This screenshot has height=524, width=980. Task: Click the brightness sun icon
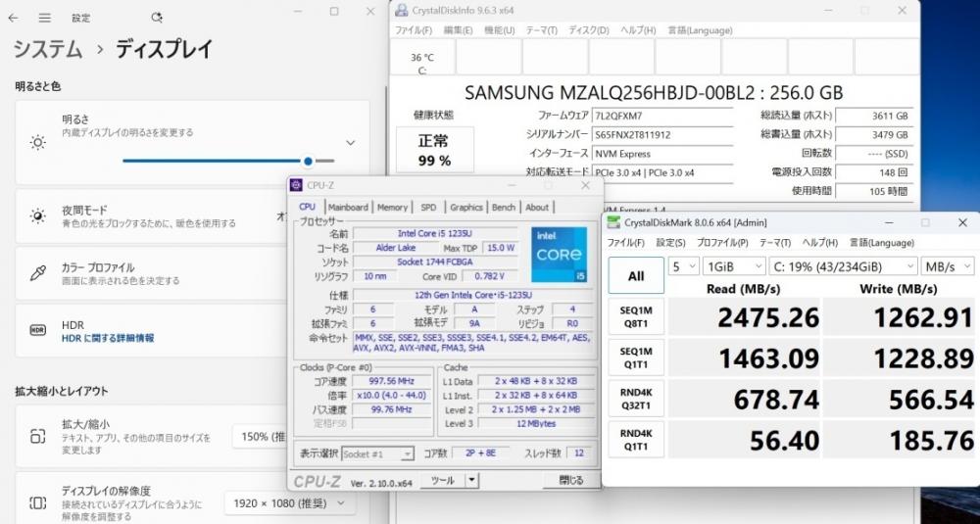37,142
